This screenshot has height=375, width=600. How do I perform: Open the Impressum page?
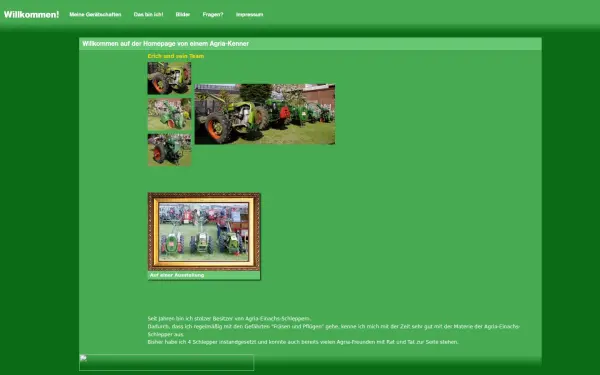pyautogui.click(x=249, y=15)
